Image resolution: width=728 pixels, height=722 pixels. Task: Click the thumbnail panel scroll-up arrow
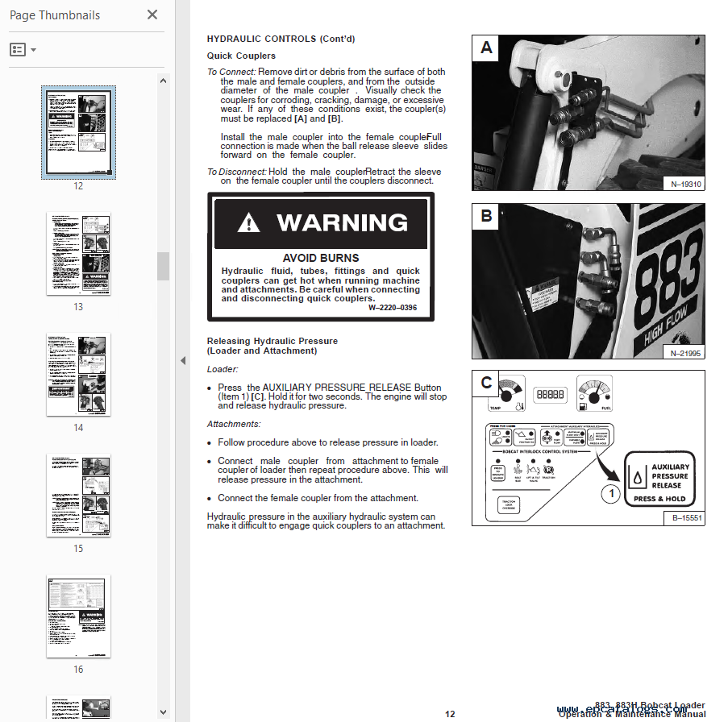[x=163, y=81]
